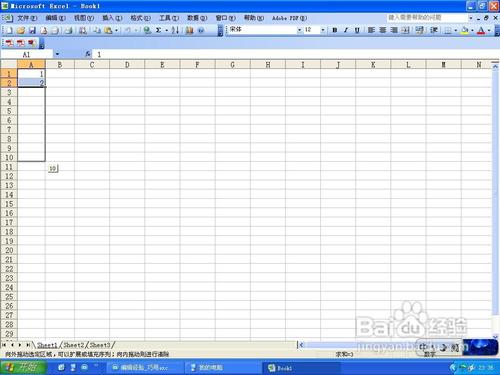Save the workbook using floppy disk icon
Screen dimensions: 500x375
tap(32, 30)
